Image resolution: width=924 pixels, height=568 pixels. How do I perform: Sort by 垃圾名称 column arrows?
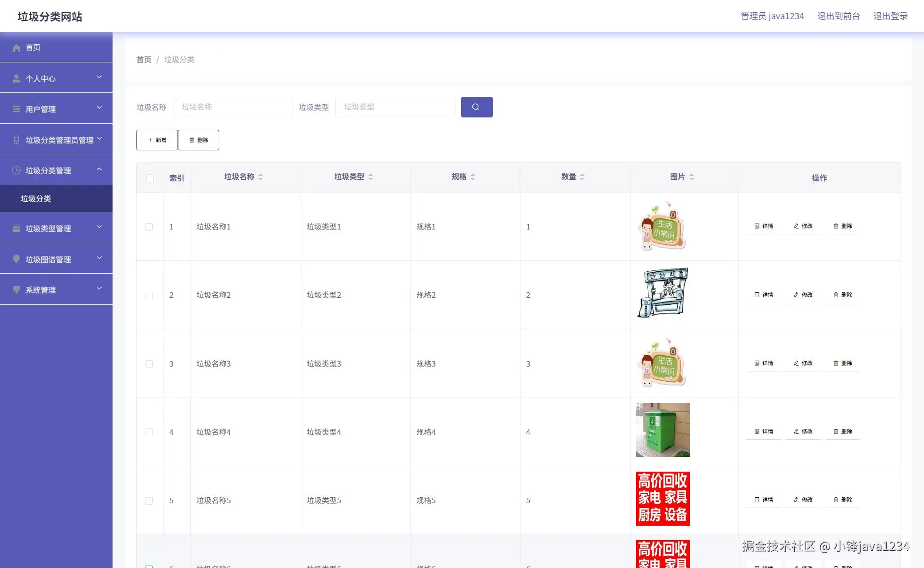tap(260, 177)
